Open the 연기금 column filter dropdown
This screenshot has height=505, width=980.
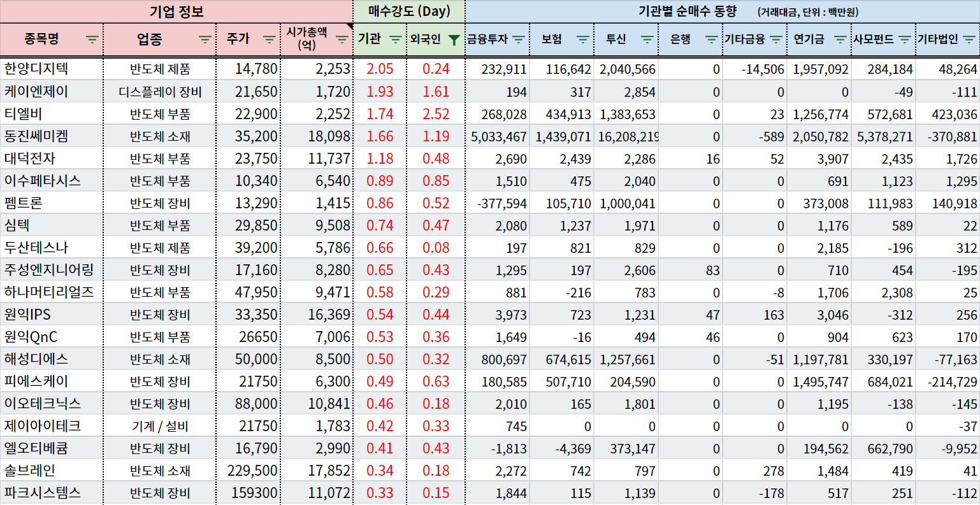pyautogui.click(x=840, y=39)
